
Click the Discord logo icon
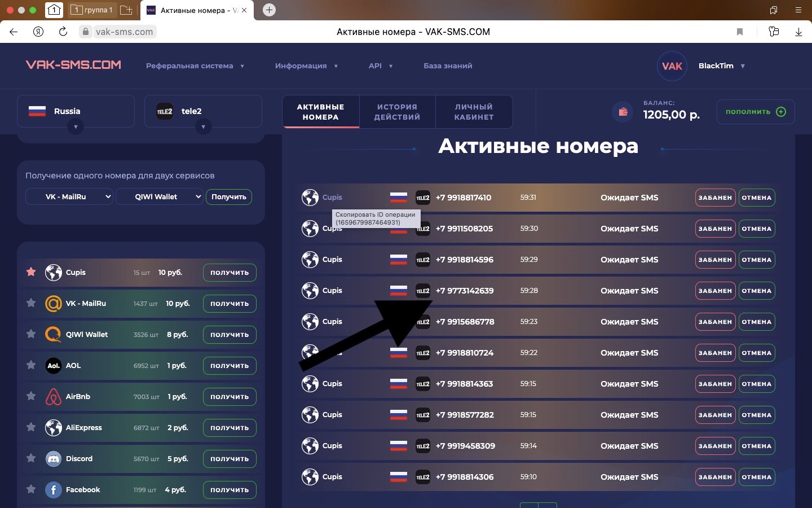pos(54,459)
